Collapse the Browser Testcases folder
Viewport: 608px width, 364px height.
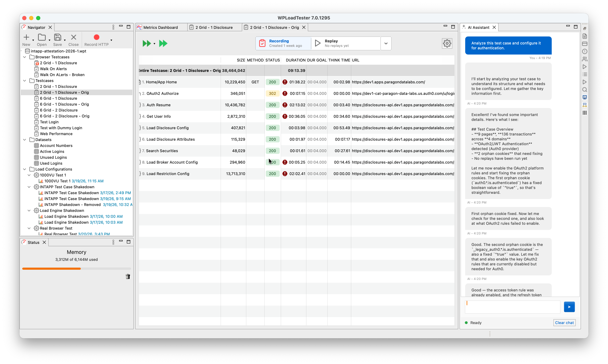24,57
